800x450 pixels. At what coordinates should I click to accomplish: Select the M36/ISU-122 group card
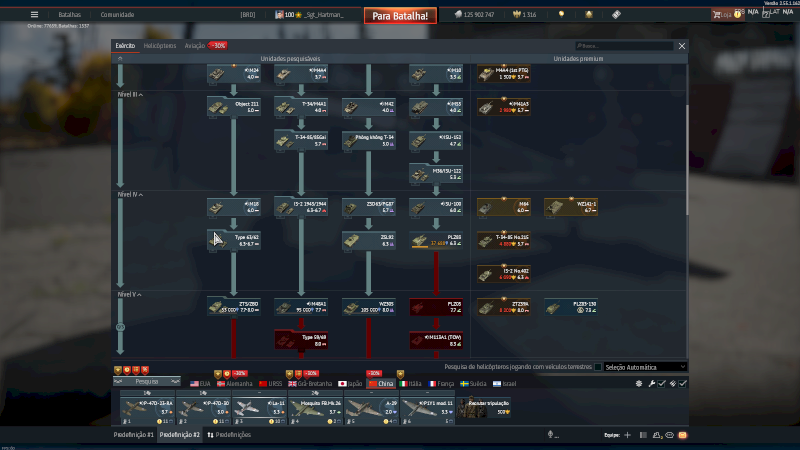pyautogui.click(x=436, y=174)
